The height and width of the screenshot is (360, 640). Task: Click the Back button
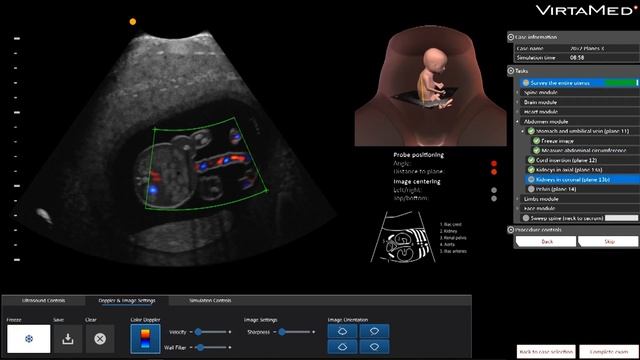pos(546,242)
